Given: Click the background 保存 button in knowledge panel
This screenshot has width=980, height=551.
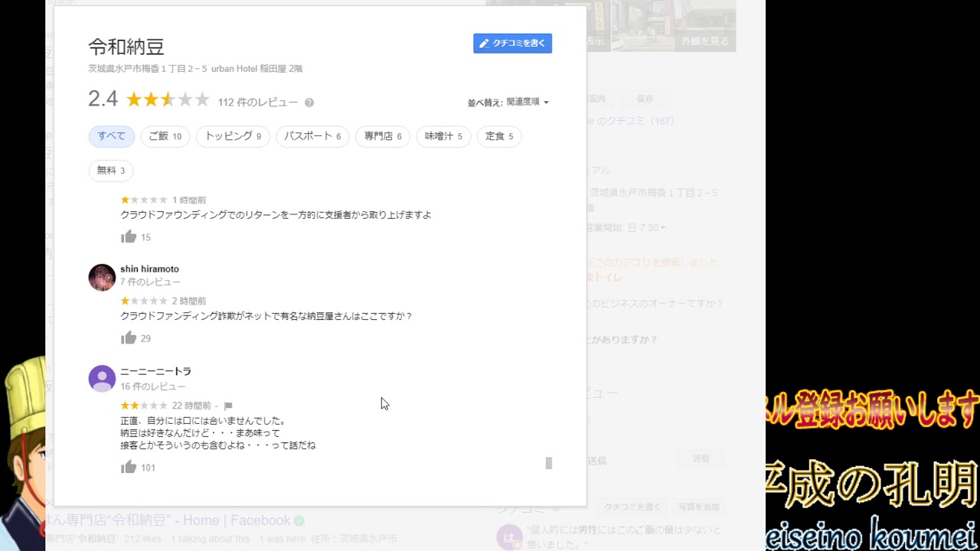Looking at the screenshot, I should [x=645, y=99].
